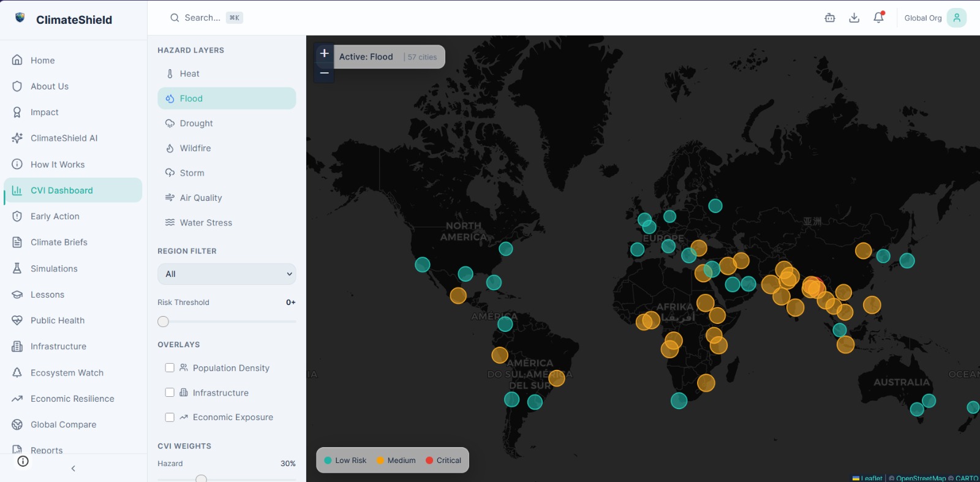Viewport: 980px width, 482px height.
Task: Click the Risk Threshold slider handle
Action: [163, 322]
